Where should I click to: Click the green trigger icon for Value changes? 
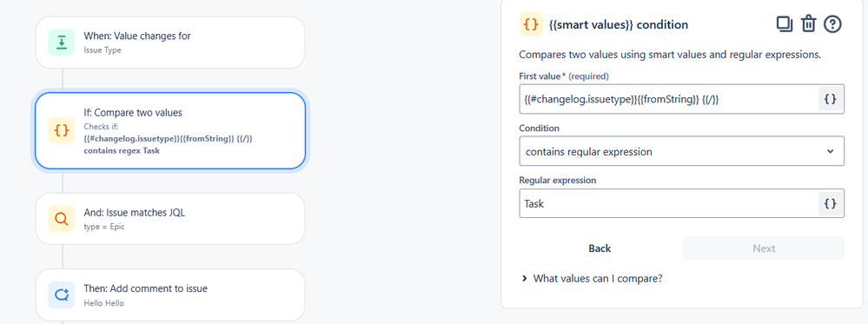click(61, 42)
